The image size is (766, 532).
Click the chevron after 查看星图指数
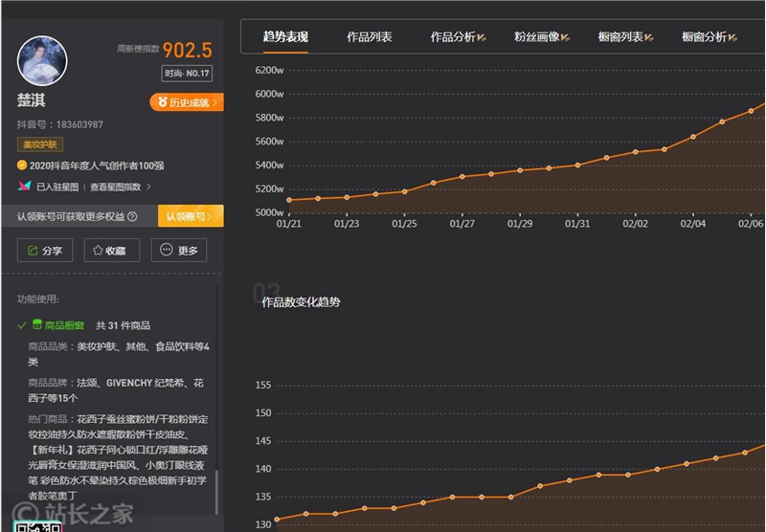(148, 187)
